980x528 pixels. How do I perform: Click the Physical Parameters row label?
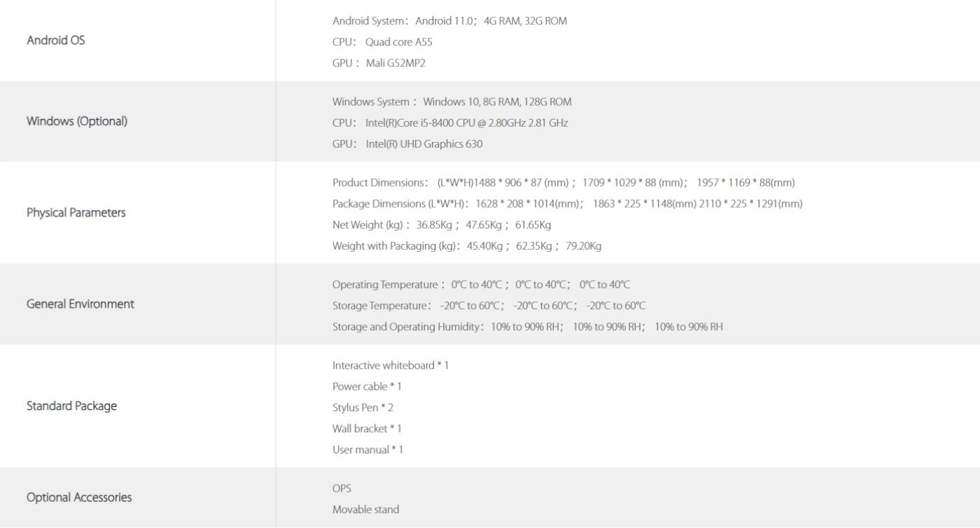click(x=76, y=213)
